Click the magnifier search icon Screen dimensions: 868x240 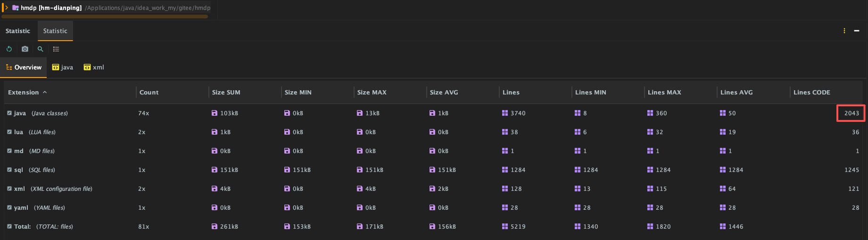pos(41,49)
